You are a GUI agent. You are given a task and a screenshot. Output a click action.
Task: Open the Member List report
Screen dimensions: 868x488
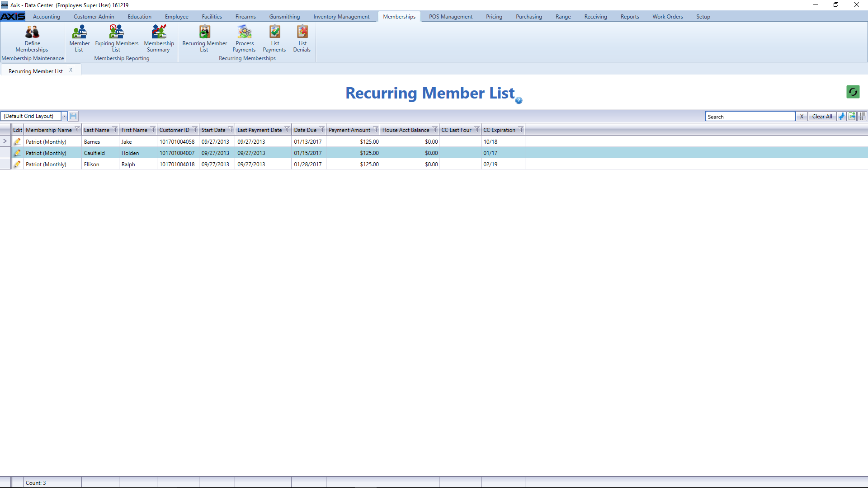pos(79,39)
